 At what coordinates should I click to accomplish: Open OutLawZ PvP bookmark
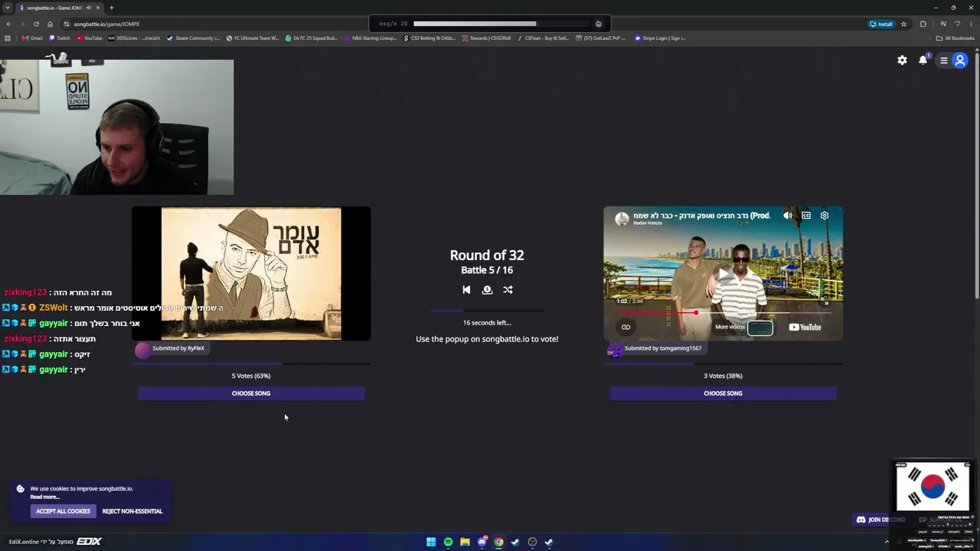click(601, 37)
